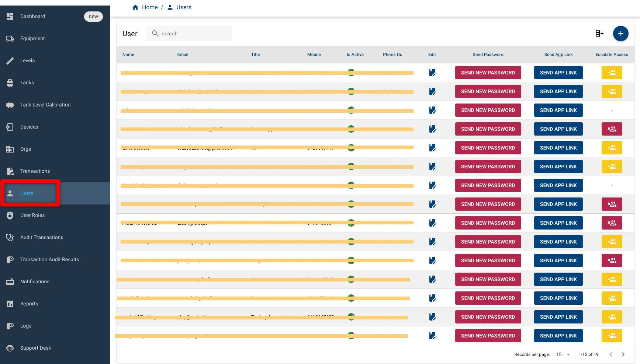Click the bulk add users icon
This screenshot has height=364, width=640.
(x=599, y=34)
